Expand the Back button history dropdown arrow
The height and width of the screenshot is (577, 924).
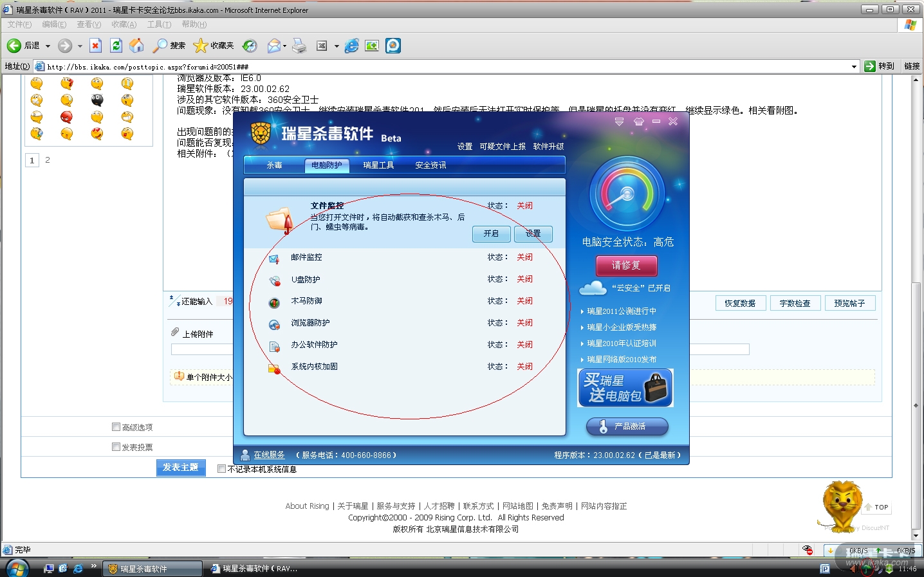click(48, 46)
